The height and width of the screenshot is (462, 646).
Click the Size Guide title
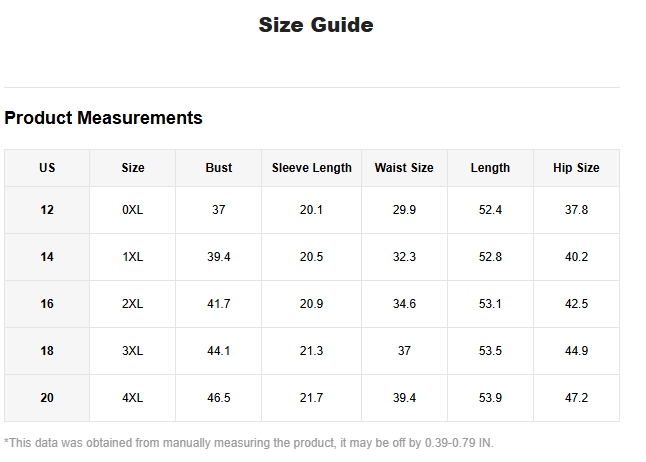pyautogui.click(x=316, y=25)
